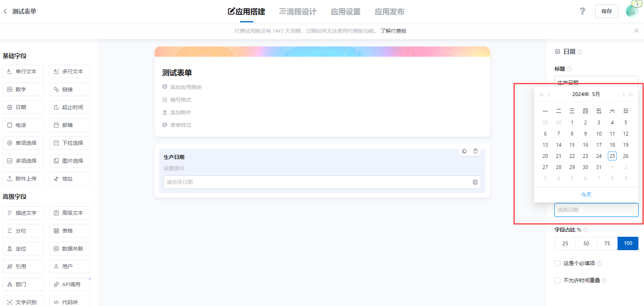
Task: Copy the 生产日期 field
Action: (464, 151)
